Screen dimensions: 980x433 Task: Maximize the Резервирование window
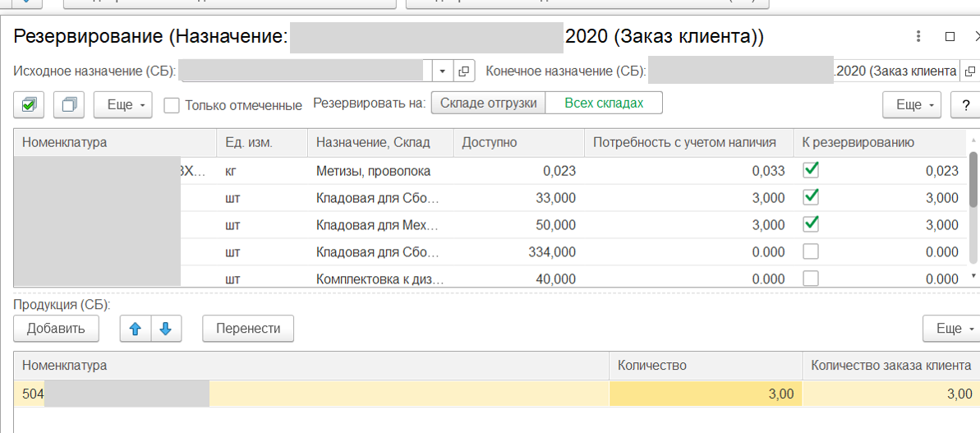click(950, 37)
